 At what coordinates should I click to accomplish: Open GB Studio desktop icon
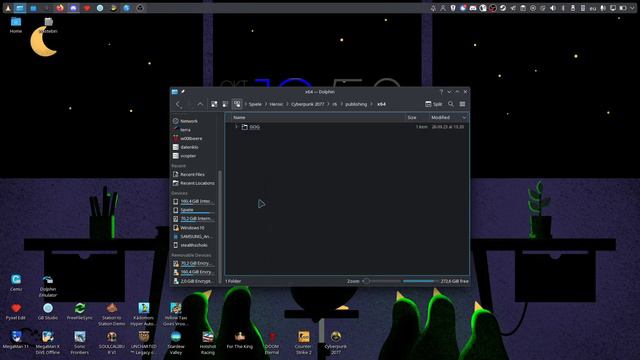pyautogui.click(x=48, y=311)
